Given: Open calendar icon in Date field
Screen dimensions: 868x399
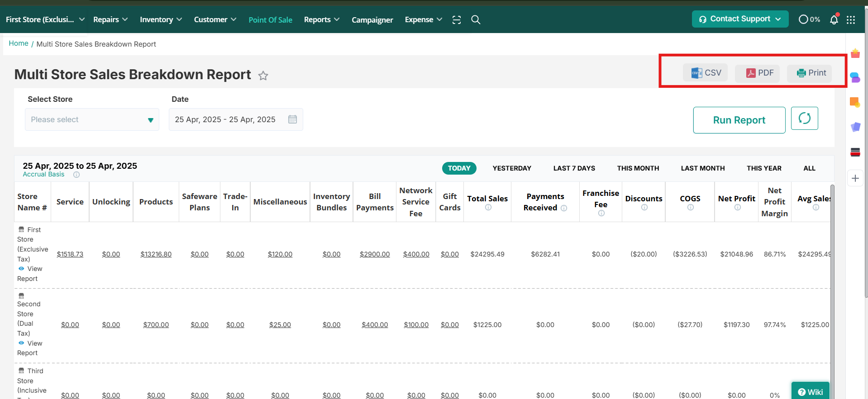Looking at the screenshot, I should click(292, 119).
